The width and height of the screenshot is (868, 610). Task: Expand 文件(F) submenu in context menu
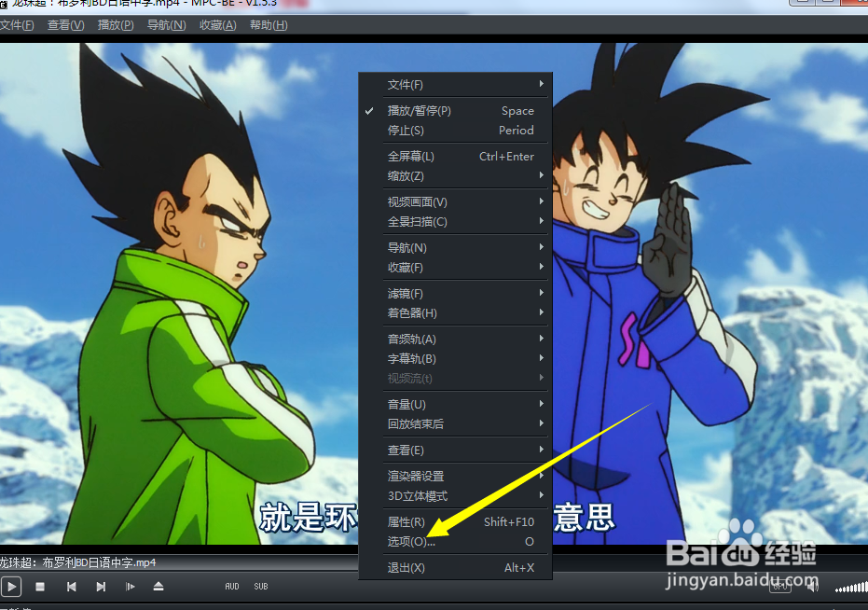[x=455, y=85]
